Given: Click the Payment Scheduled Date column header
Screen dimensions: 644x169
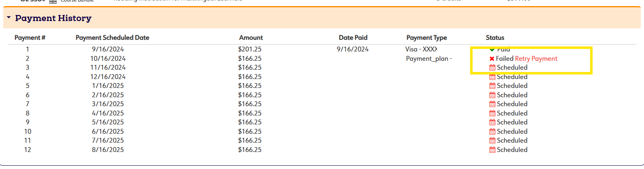Looking at the screenshot, I should point(112,38).
